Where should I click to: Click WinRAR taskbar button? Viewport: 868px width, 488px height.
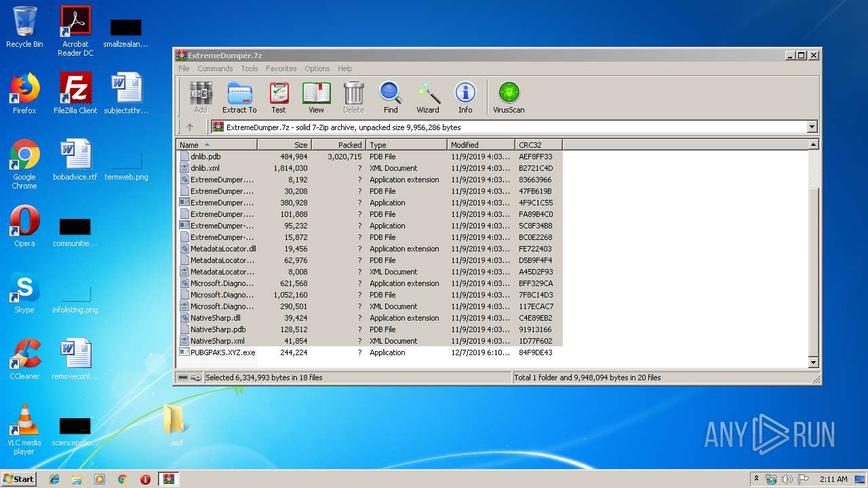pyautogui.click(x=168, y=479)
